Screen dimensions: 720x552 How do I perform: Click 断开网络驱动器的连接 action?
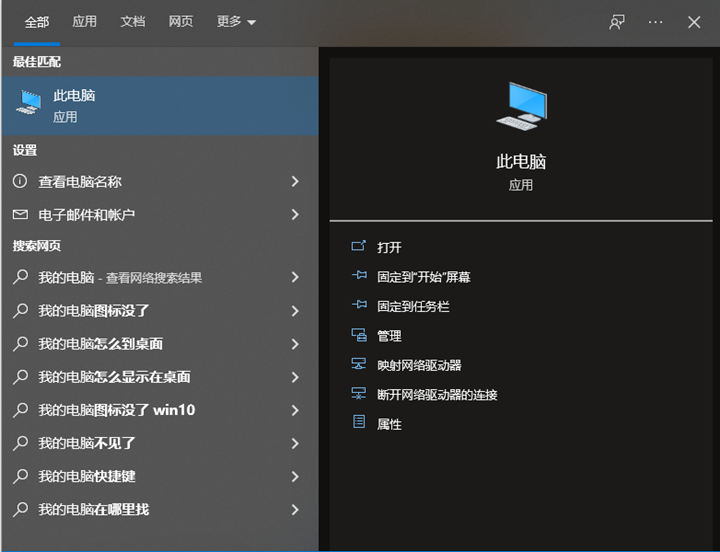click(437, 395)
